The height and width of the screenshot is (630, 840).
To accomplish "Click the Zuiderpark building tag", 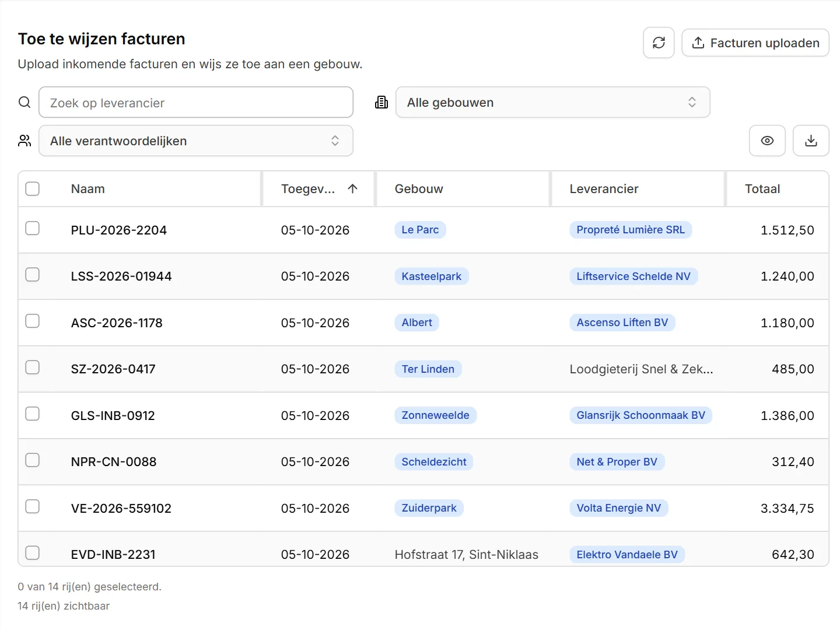I will pos(429,508).
